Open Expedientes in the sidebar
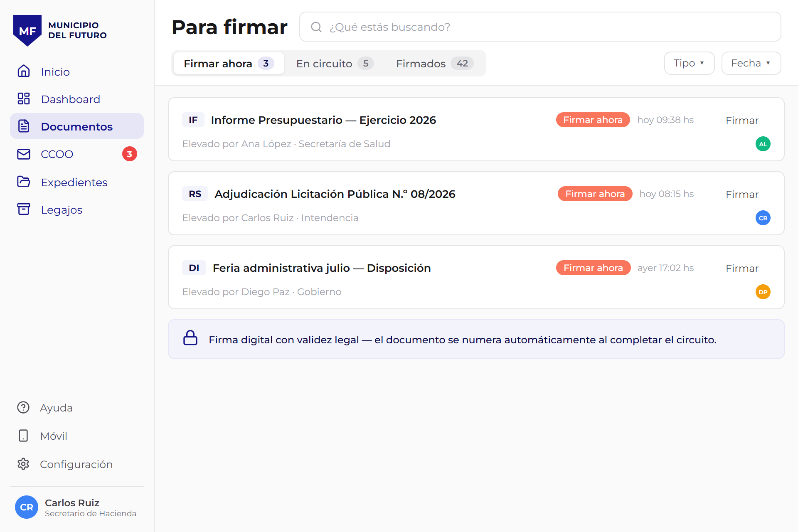The height and width of the screenshot is (532, 798). click(x=77, y=182)
